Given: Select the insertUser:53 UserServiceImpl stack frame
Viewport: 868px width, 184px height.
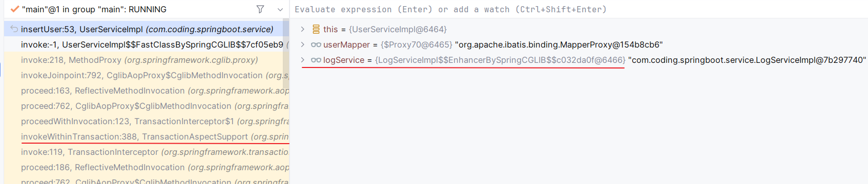Looking at the screenshot, I should 147,29.
